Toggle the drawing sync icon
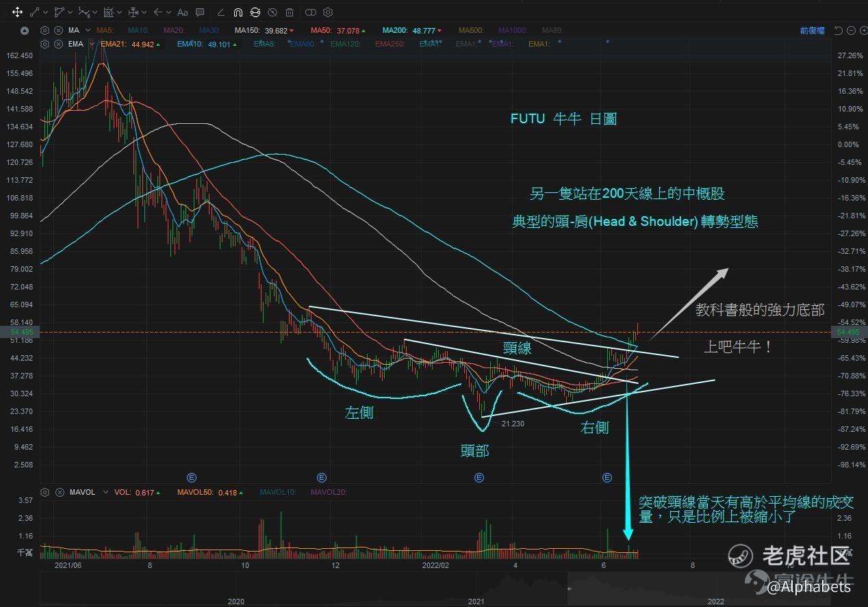This screenshot has width=868, height=607. pos(255,12)
